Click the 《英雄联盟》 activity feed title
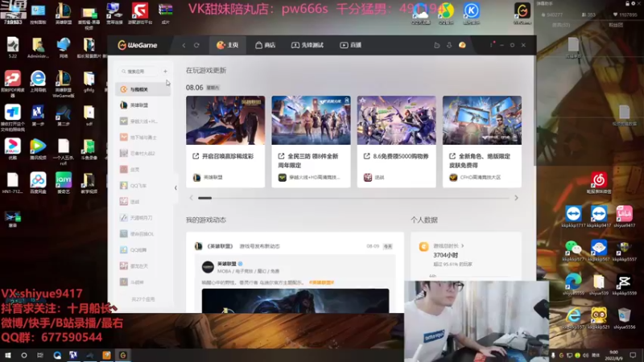Image resolution: width=644 pixels, height=362 pixels. pos(219,246)
